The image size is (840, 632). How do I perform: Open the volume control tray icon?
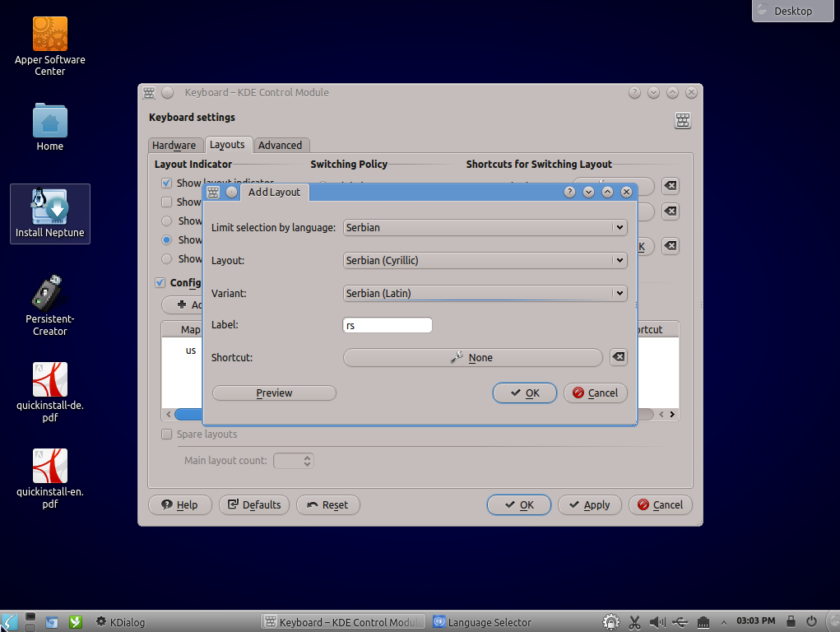(657, 622)
